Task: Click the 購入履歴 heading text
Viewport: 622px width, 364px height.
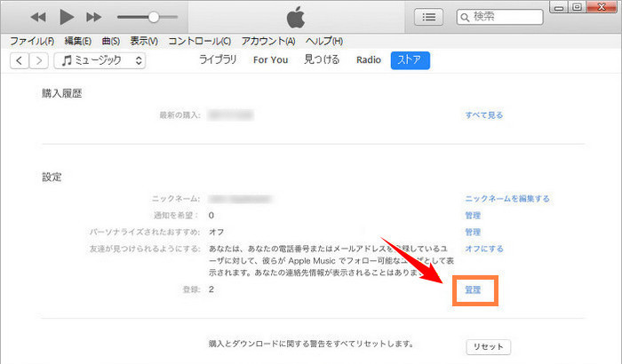Action: (x=62, y=93)
